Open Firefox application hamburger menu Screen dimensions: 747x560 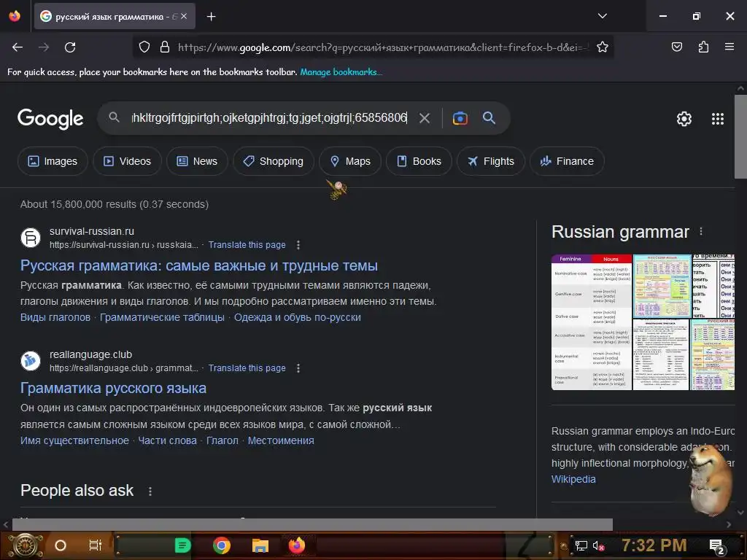pyautogui.click(x=729, y=47)
